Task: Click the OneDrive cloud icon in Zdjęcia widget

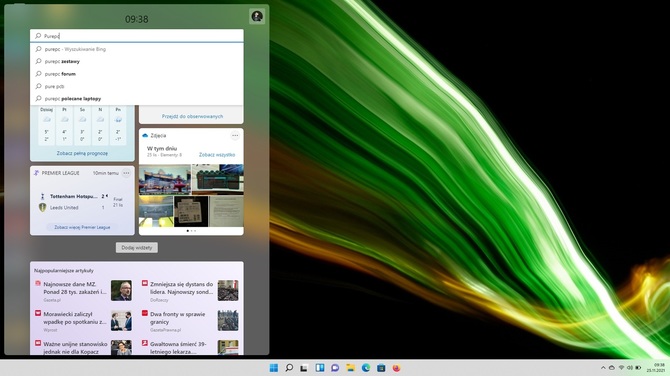Action: (x=145, y=135)
